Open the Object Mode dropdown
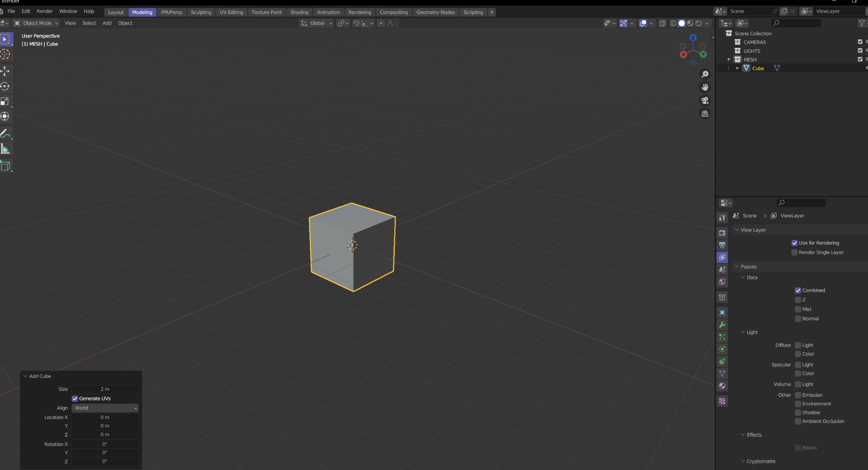Image resolution: width=868 pixels, height=470 pixels. click(36, 23)
